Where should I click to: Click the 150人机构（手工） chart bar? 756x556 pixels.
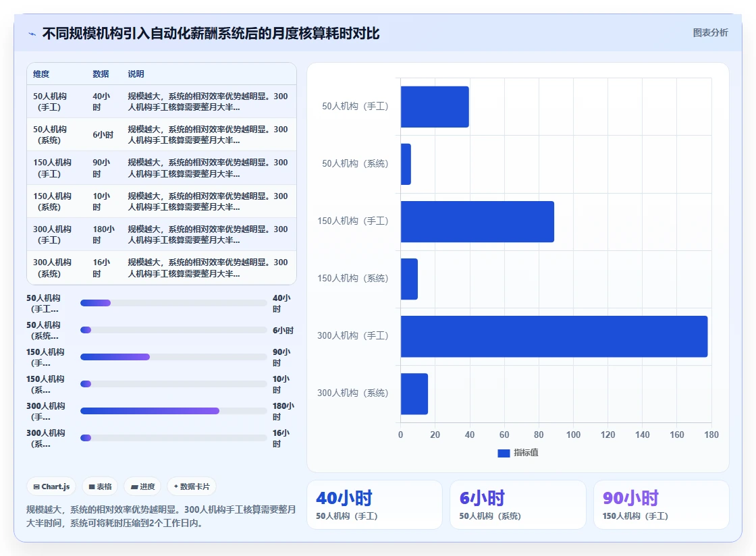pos(477,221)
